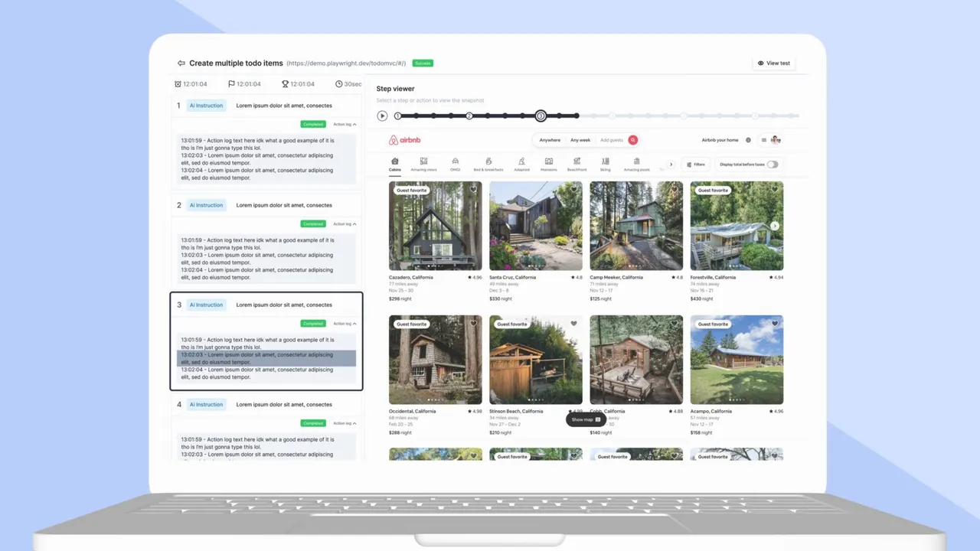The image size is (980, 551).
Task: Select the Beachfront category icon
Action: 577,161
